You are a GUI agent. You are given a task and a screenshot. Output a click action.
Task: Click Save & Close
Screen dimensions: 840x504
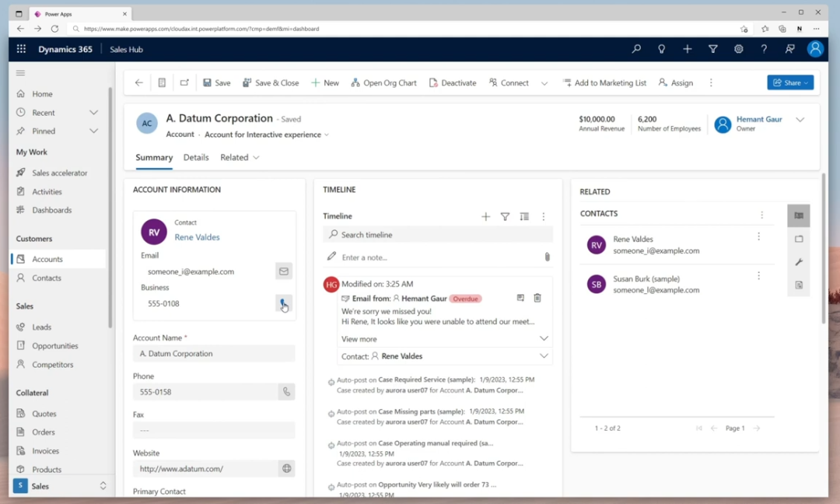pos(271,82)
